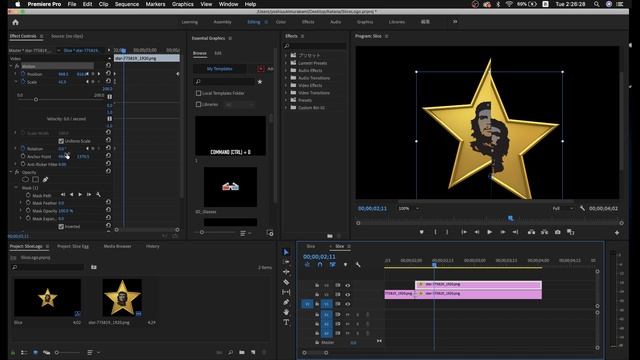Click the free draw bezier mask pen

tap(45, 179)
